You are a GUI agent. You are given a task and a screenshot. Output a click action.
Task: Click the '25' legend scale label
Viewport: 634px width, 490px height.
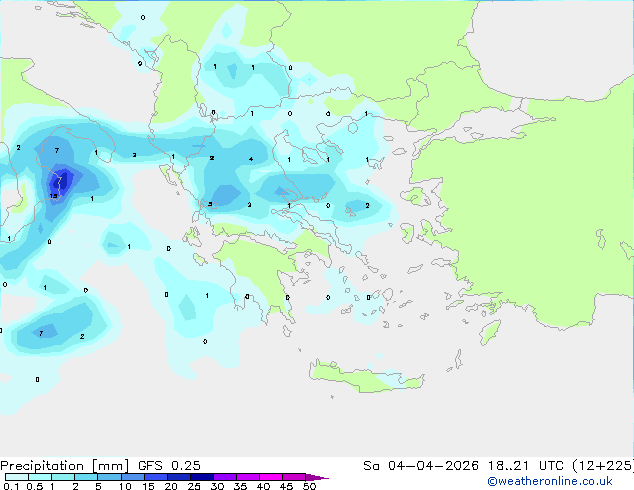coord(194,486)
